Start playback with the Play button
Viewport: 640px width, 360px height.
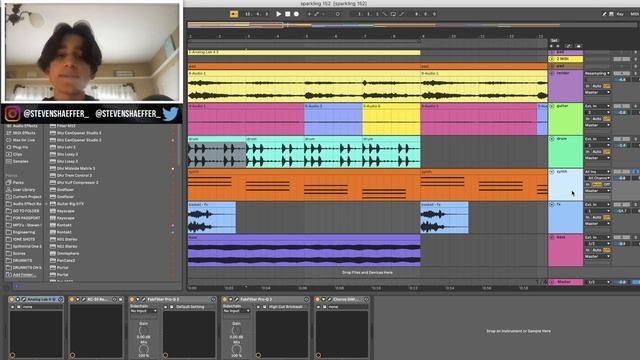point(278,14)
